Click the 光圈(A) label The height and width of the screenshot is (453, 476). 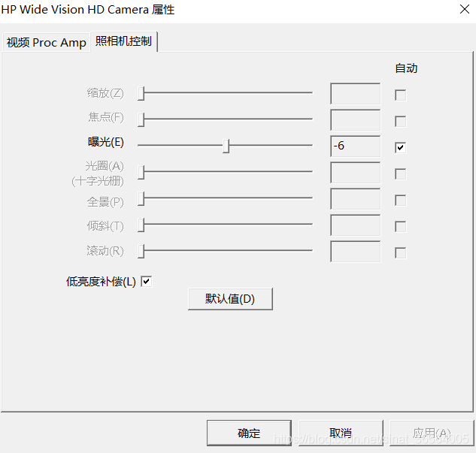point(105,166)
